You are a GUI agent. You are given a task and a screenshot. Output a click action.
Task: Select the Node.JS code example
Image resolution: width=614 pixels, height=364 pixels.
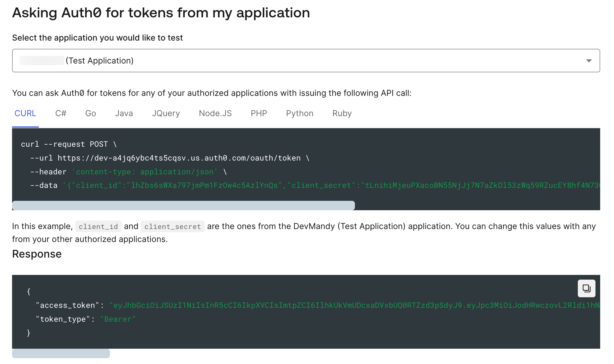point(215,113)
